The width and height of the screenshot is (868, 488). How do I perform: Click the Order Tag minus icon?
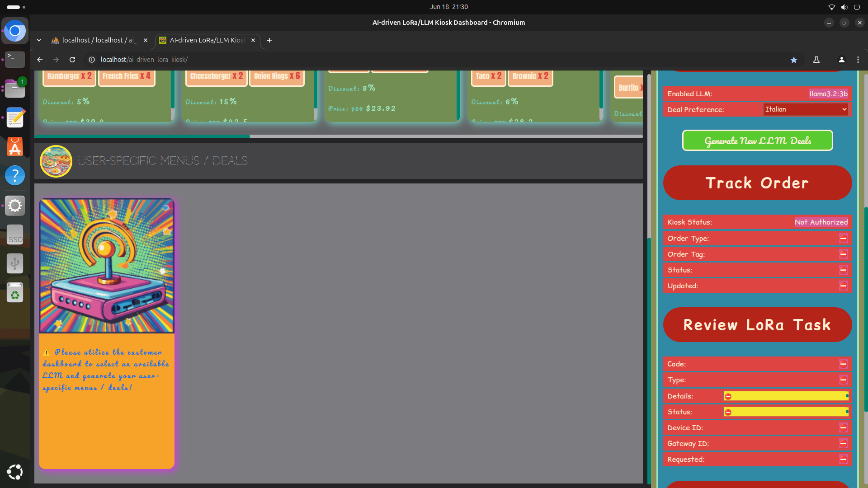click(x=843, y=254)
